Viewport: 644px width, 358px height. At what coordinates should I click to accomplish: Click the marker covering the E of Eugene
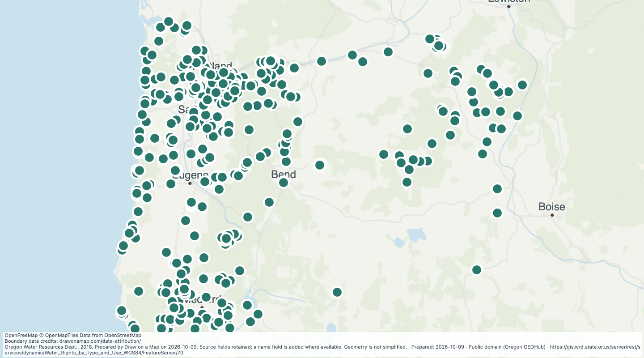175,170
